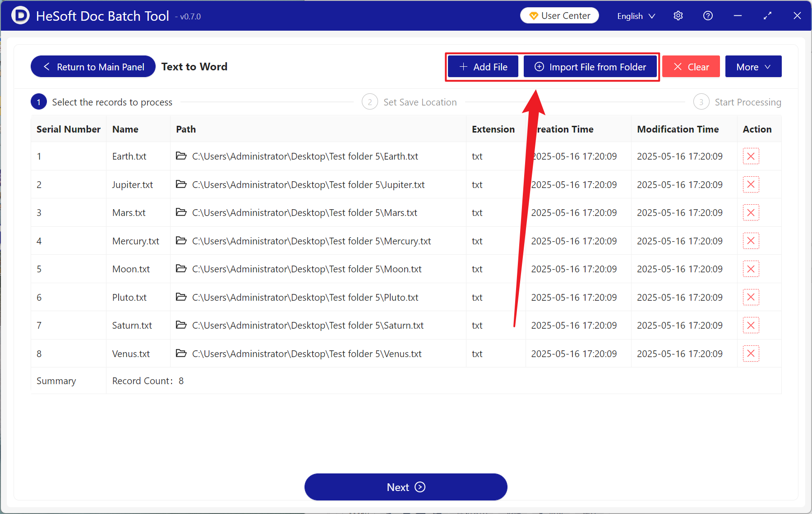Remove the Earth.txt record with red X
This screenshot has width=812, height=514.
[751, 156]
